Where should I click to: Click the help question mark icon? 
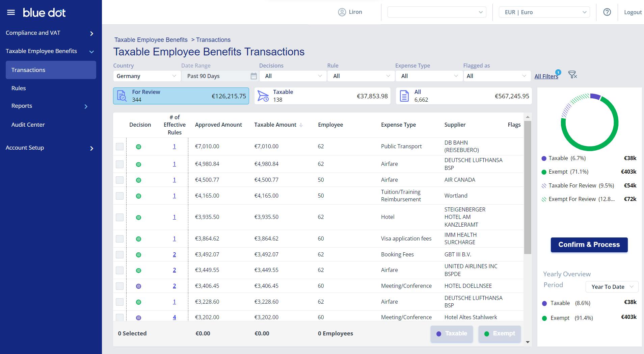click(607, 12)
